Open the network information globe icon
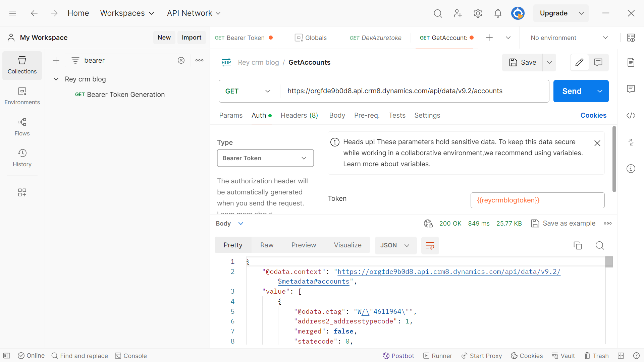Screen dimensions: 644x362 coord(428,224)
